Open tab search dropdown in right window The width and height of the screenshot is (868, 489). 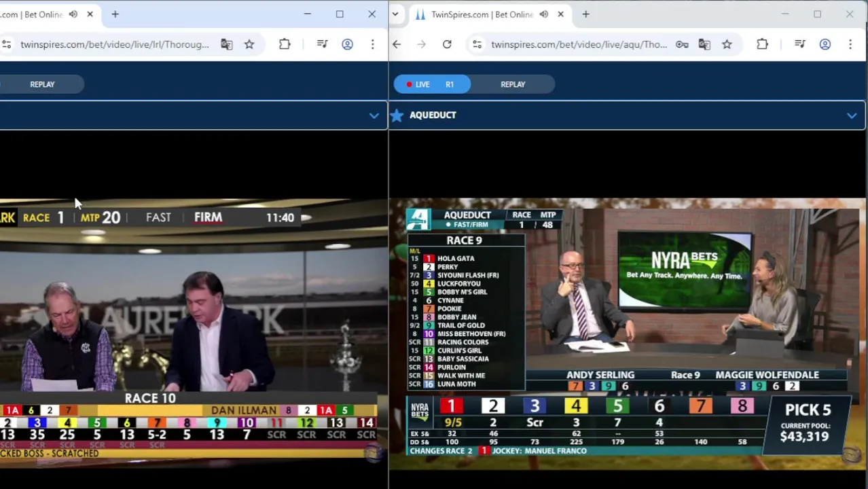point(395,14)
